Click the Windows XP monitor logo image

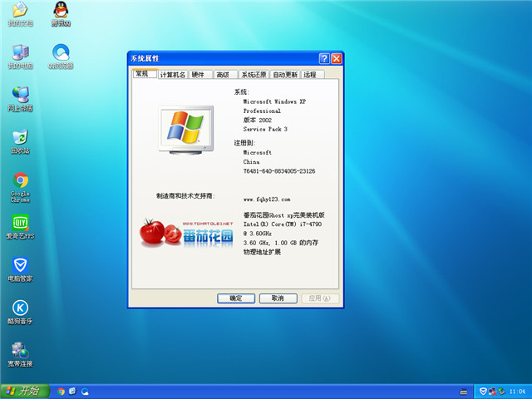click(x=186, y=130)
